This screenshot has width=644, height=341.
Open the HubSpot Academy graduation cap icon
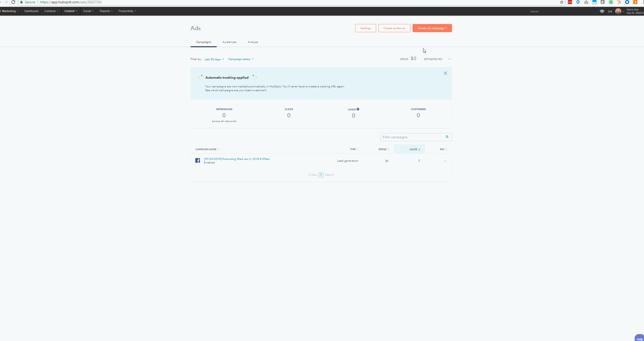point(602,11)
